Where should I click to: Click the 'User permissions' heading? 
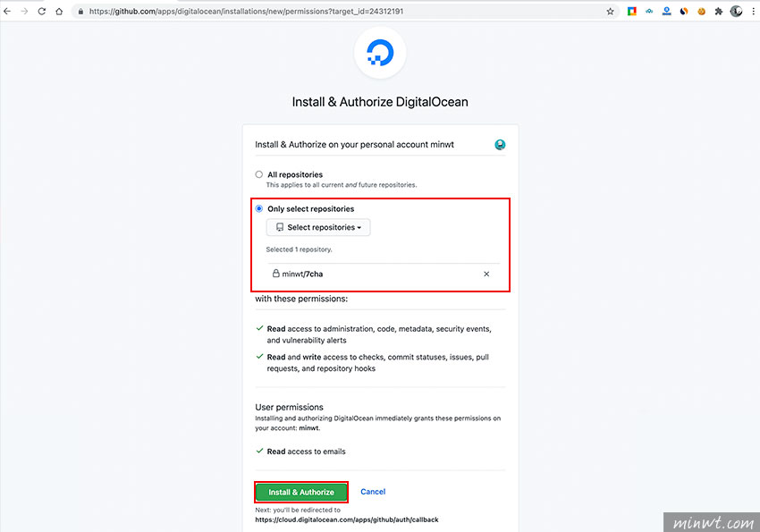290,407
